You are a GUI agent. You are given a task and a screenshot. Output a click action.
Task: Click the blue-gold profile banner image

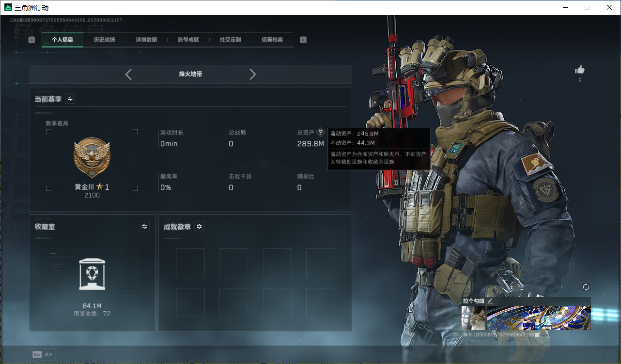pyautogui.click(x=539, y=318)
